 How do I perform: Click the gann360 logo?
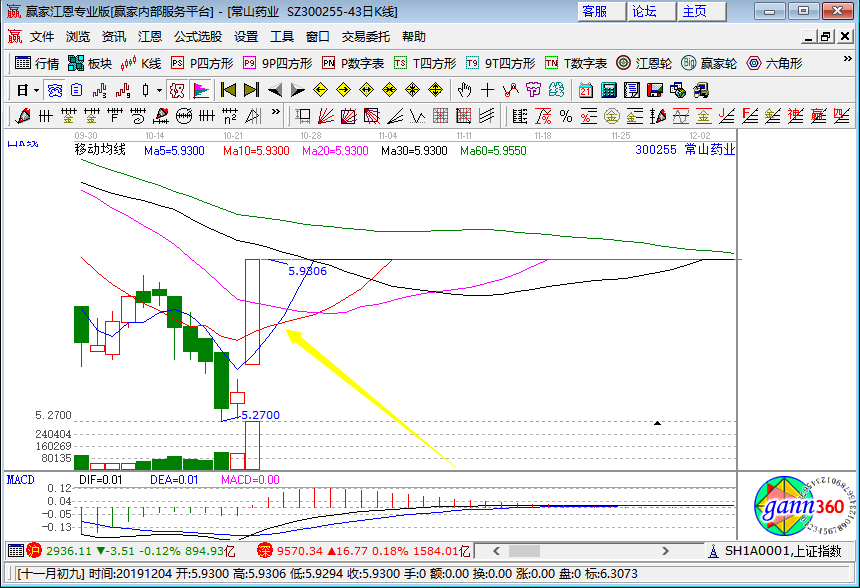coord(803,506)
